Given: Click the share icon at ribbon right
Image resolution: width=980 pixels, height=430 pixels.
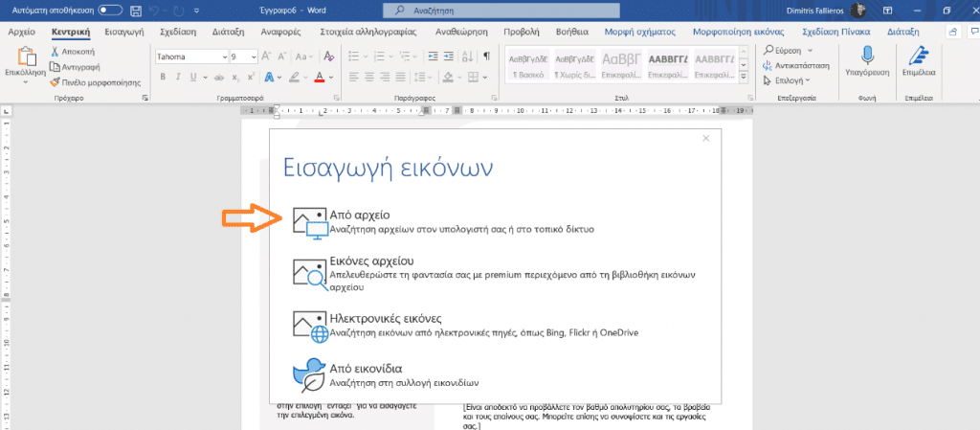Looking at the screenshot, I should pyautogui.click(x=952, y=32).
